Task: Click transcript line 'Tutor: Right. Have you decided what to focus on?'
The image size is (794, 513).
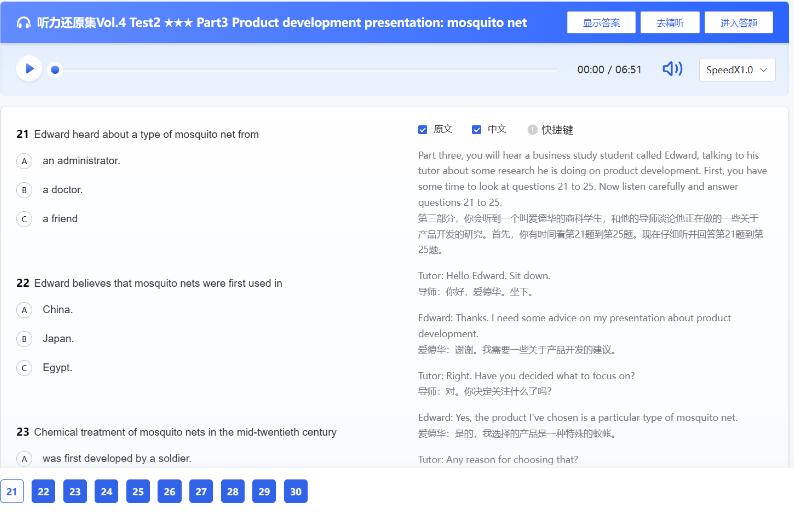Action: click(526, 376)
